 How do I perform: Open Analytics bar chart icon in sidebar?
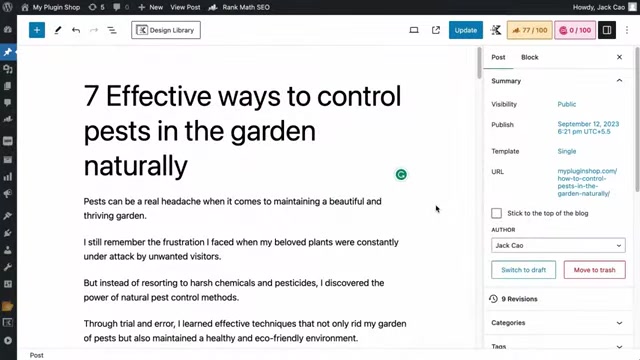[8, 177]
